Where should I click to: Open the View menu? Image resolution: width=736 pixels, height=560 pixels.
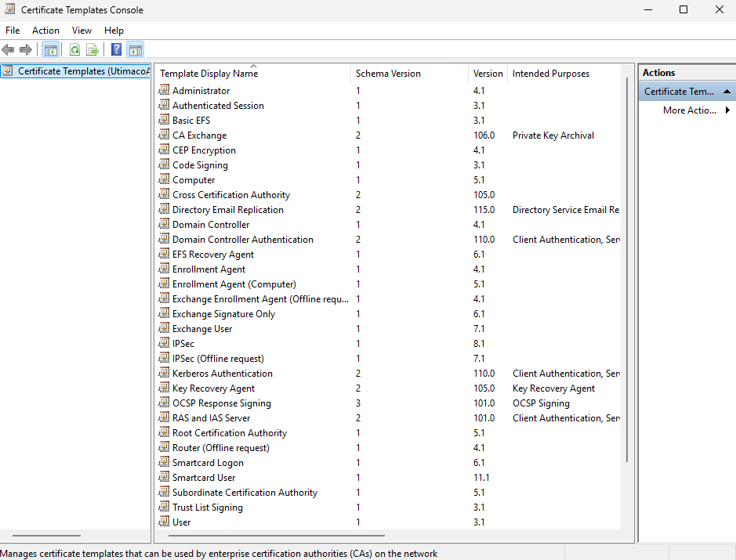point(82,31)
